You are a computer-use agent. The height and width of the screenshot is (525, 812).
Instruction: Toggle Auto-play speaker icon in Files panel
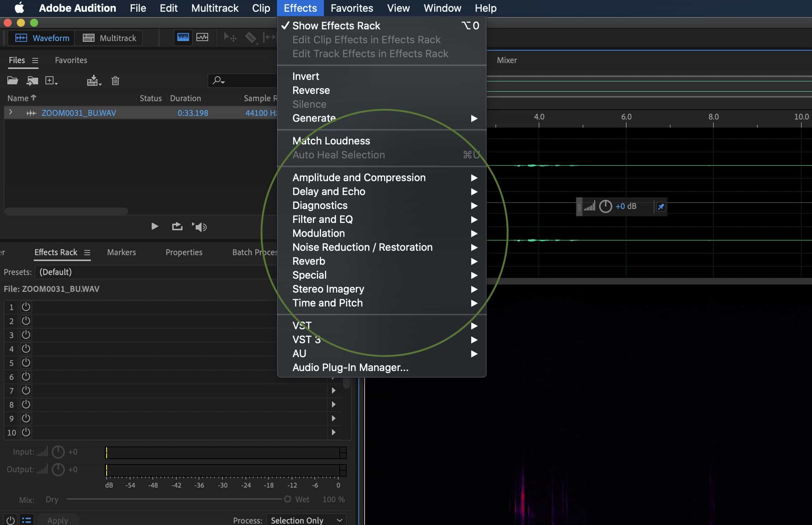pyautogui.click(x=199, y=227)
